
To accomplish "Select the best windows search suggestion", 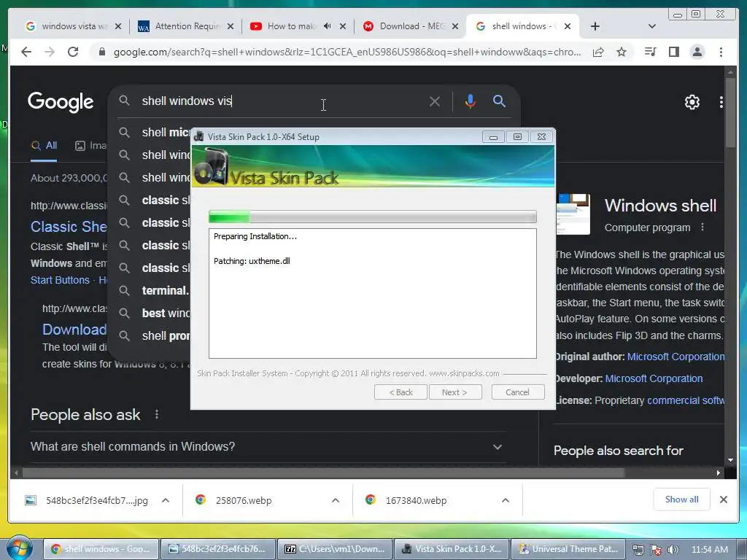I will coord(153,313).
